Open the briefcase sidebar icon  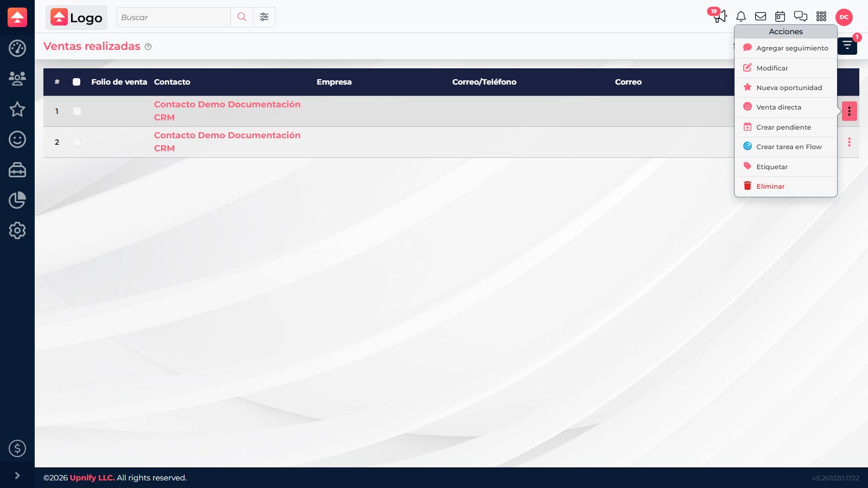pyautogui.click(x=17, y=170)
